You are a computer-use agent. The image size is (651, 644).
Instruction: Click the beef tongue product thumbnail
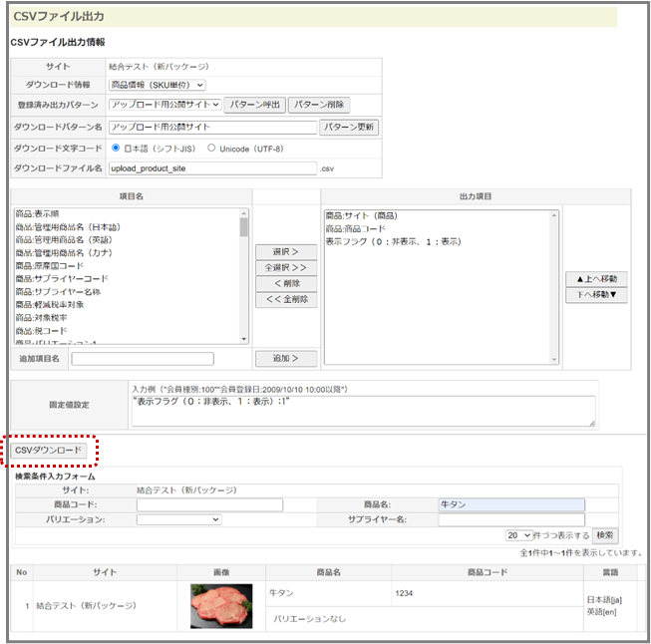[x=221, y=605]
